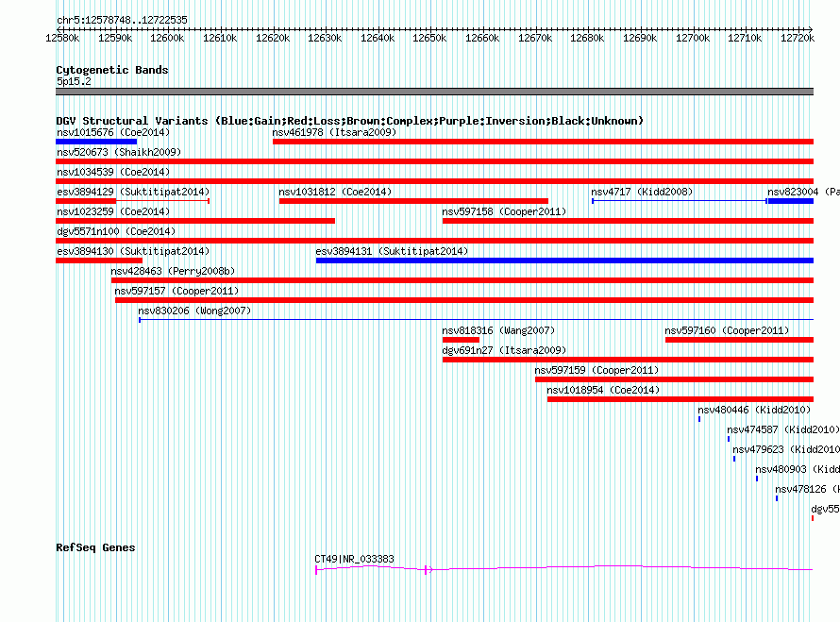
Task: Click the RefSeq Genes track title
Action: pyautogui.click(x=95, y=547)
